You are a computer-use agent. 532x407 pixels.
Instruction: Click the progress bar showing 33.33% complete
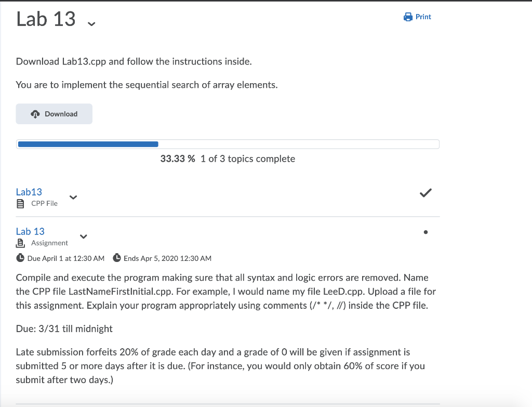click(228, 144)
